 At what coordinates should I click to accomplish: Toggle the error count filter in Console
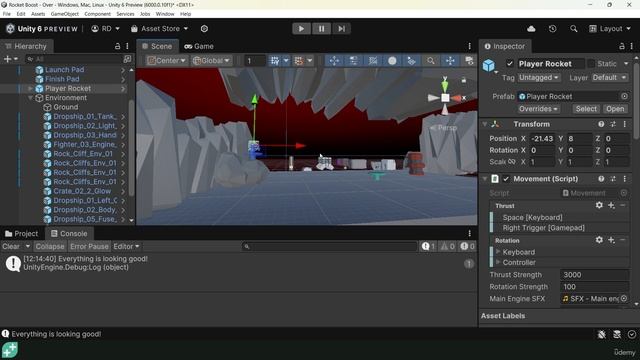[467, 246]
